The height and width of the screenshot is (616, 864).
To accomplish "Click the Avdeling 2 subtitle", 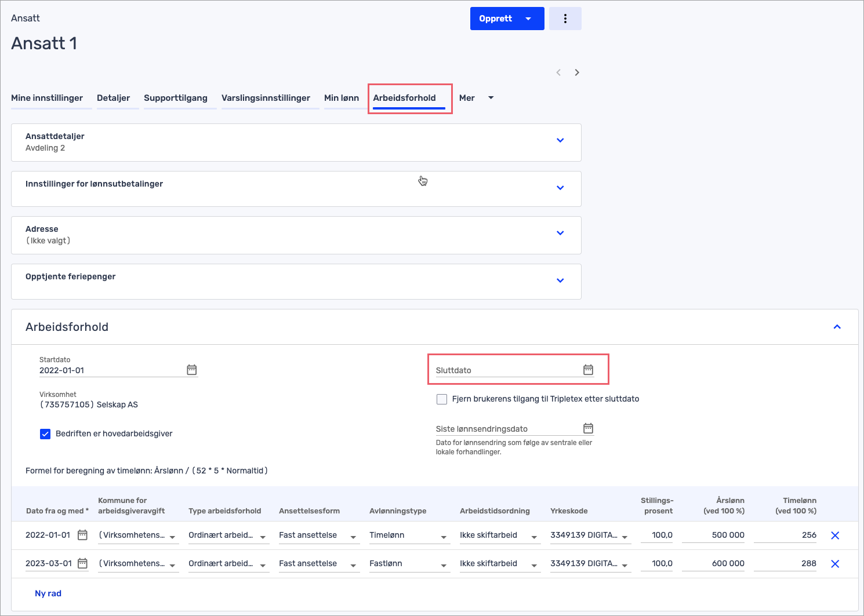I will click(45, 148).
